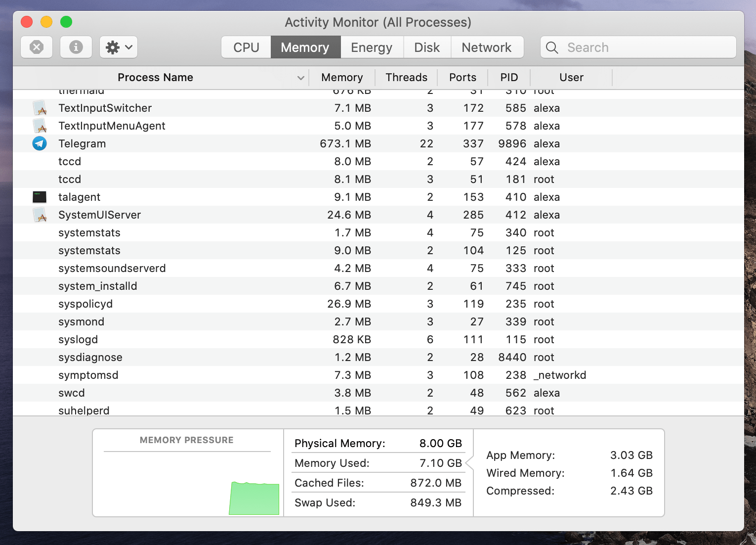The height and width of the screenshot is (545, 756).
Task: Click the gear settings icon in toolbar
Action: [113, 47]
